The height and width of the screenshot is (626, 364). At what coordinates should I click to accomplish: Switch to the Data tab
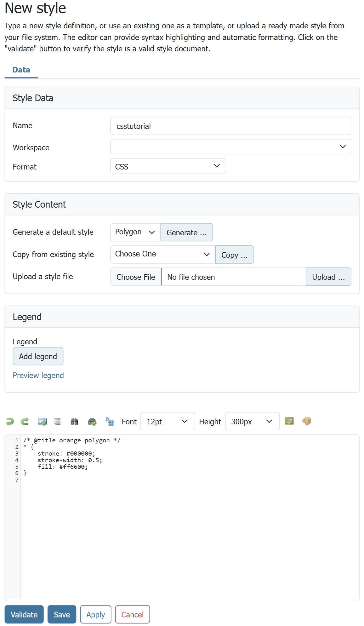(x=21, y=70)
